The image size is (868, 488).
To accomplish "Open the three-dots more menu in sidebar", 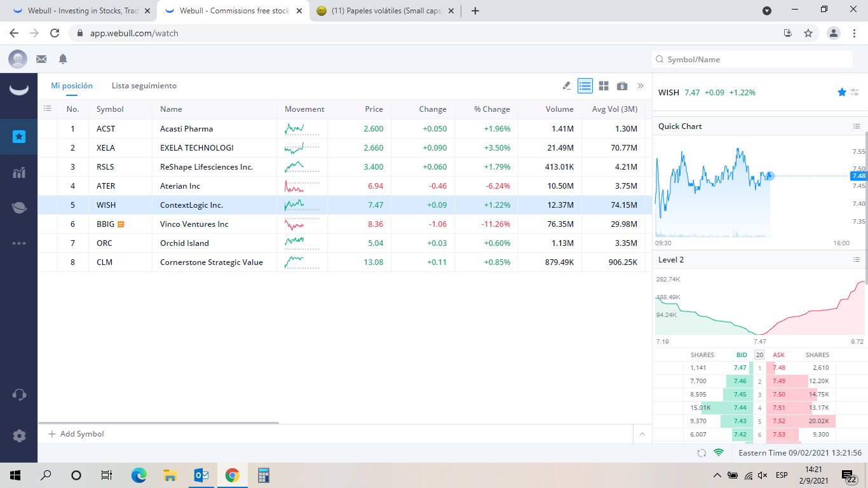I will click(19, 243).
